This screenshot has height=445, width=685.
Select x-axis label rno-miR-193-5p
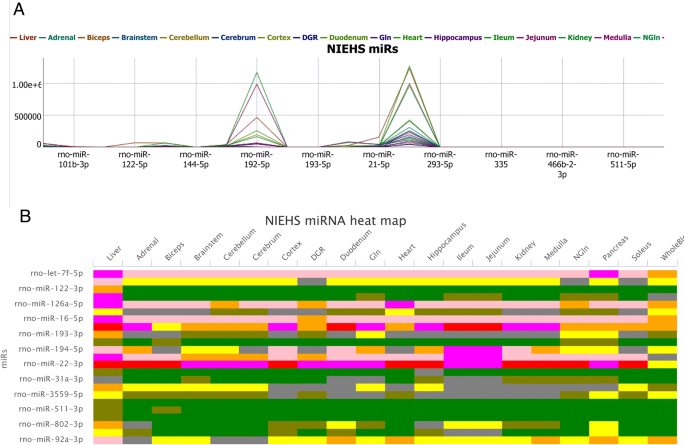(x=318, y=159)
